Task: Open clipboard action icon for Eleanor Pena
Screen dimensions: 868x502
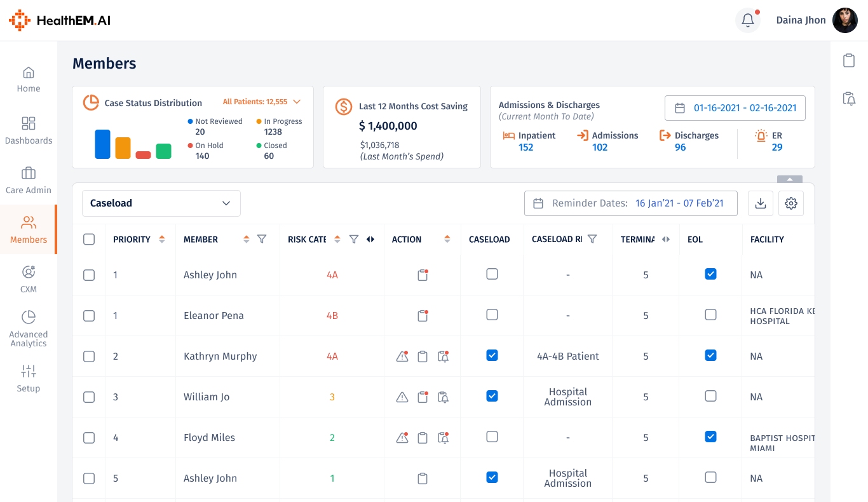Action: point(423,316)
